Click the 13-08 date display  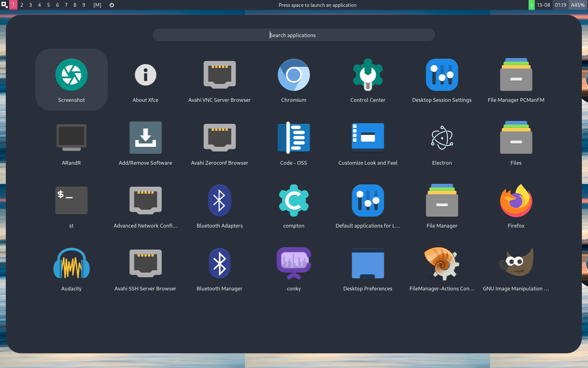(544, 5)
